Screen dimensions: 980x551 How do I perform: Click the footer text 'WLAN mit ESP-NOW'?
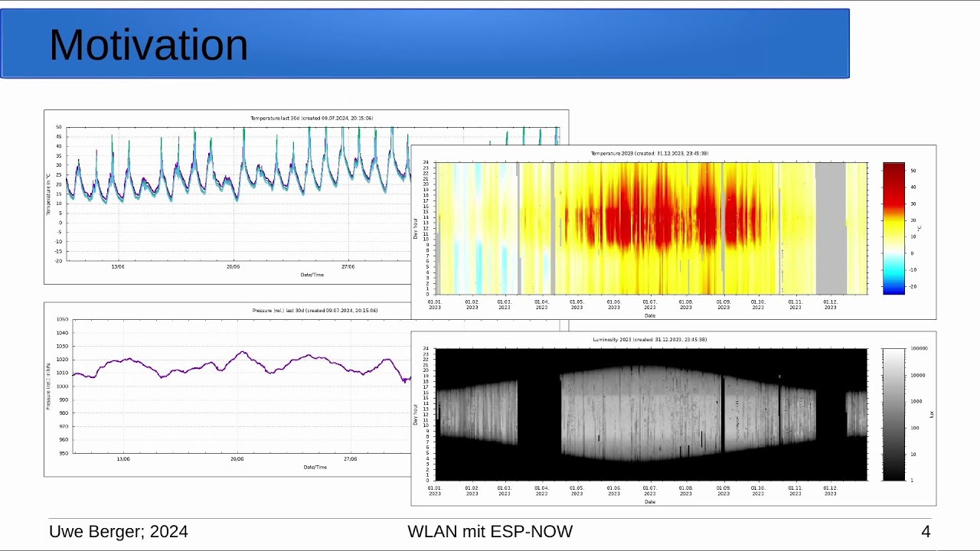click(x=490, y=532)
